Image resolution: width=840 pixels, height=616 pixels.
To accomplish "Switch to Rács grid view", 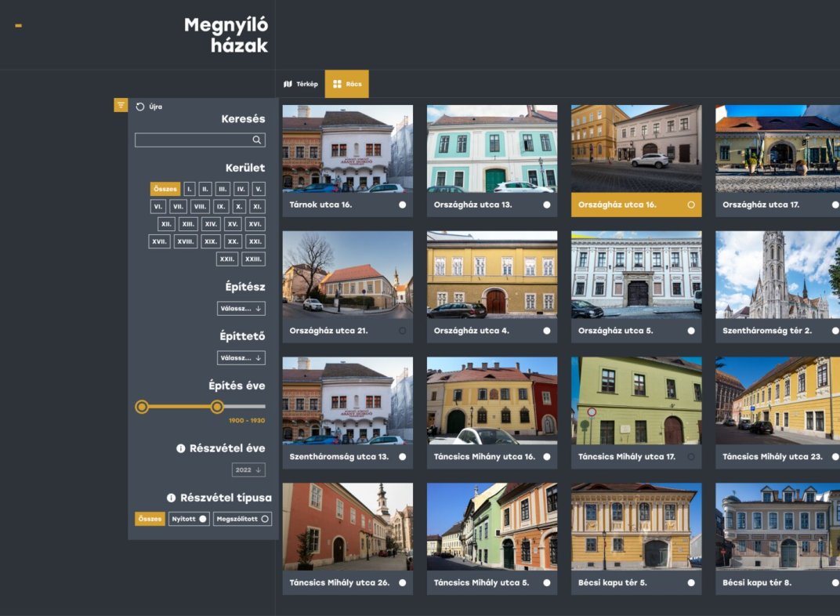I will pos(346,84).
